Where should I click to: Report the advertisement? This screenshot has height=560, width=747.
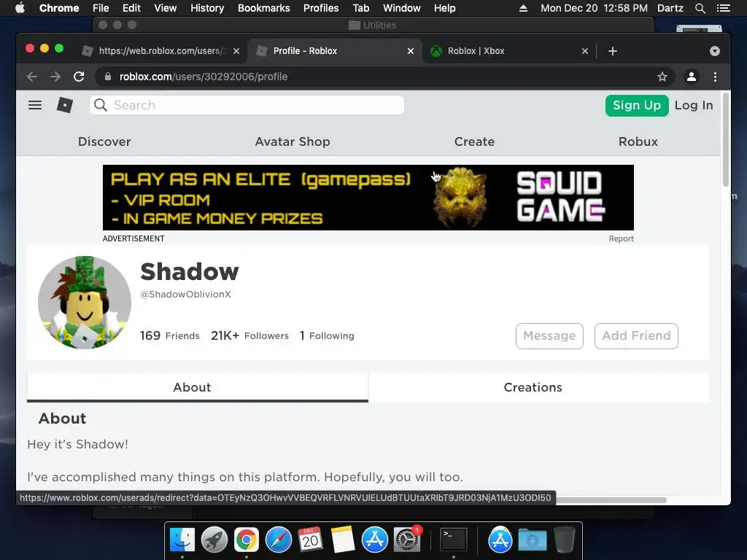coord(622,238)
